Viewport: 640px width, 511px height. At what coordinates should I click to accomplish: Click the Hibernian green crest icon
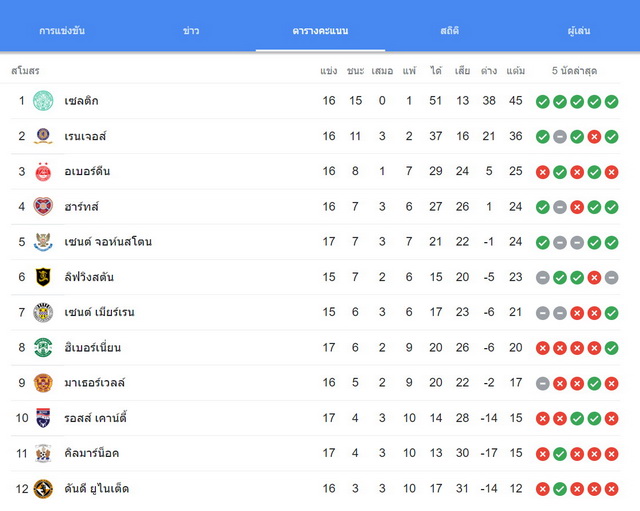click(x=43, y=348)
